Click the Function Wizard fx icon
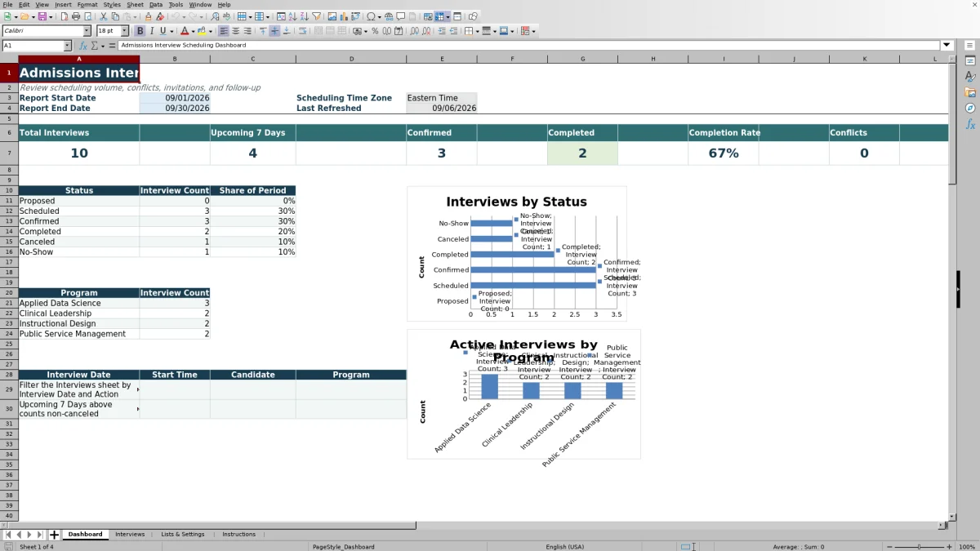Image resolution: width=980 pixels, height=551 pixels. pos(82,46)
